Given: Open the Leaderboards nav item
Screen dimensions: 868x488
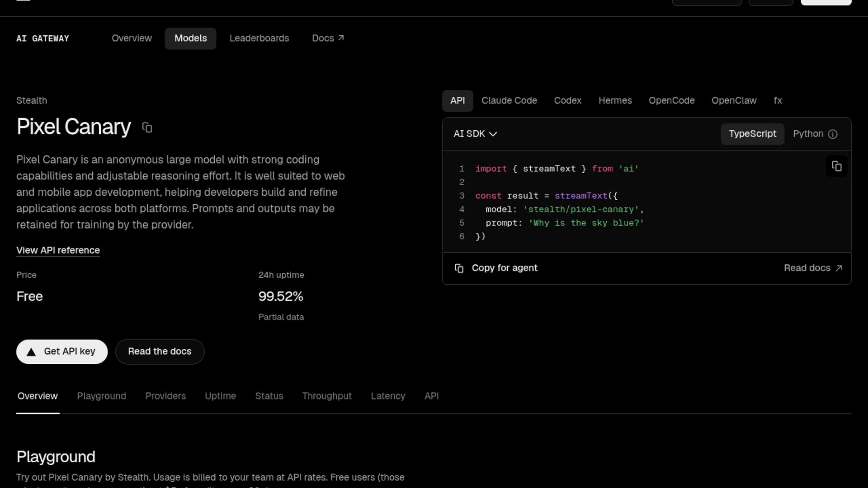Looking at the screenshot, I should pos(259,38).
